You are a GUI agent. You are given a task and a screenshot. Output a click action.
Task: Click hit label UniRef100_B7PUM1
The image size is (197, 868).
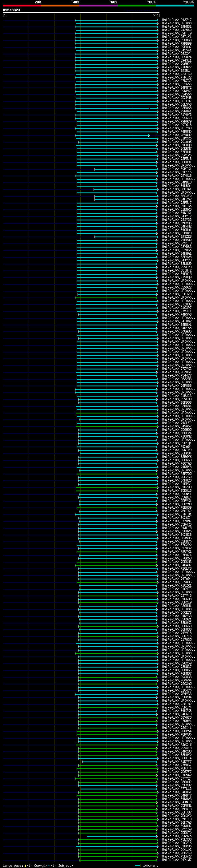tap(177, 152)
